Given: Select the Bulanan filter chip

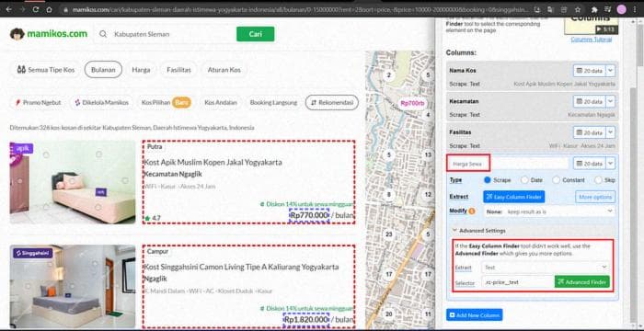Looking at the screenshot, I should click(103, 70).
